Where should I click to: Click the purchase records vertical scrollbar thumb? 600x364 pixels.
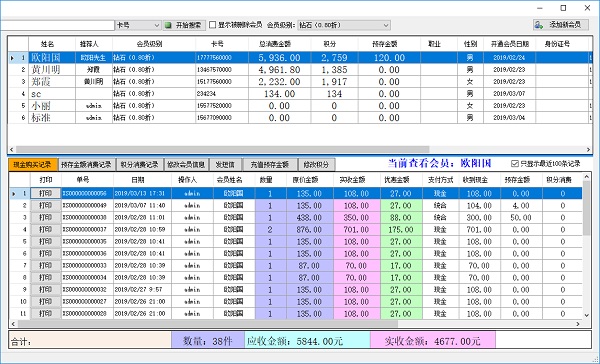point(587,209)
